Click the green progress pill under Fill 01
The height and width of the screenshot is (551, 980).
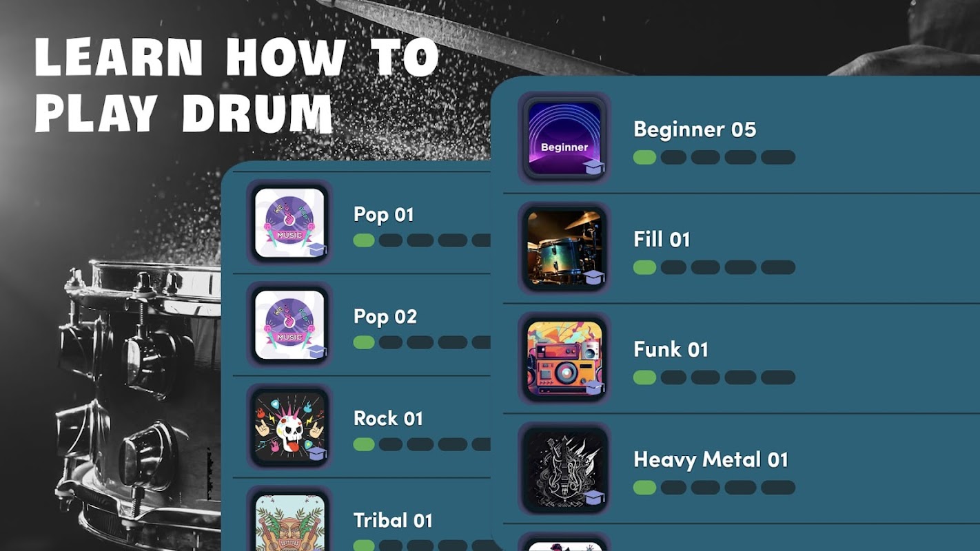[645, 267]
